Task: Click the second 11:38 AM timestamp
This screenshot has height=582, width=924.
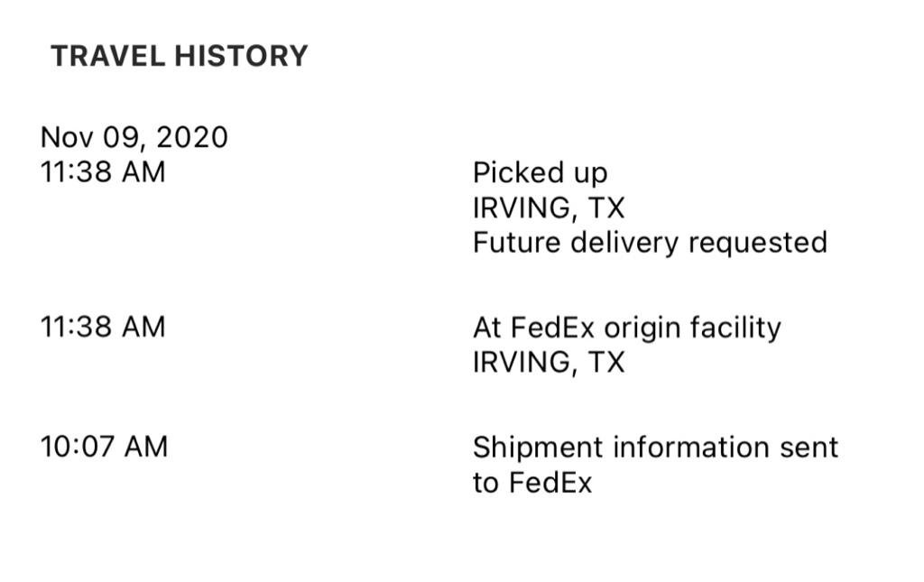Action: 103,327
